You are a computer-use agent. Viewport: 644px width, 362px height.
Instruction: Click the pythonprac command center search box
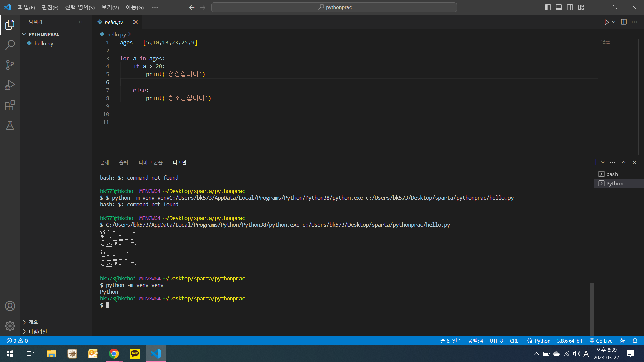click(x=334, y=7)
